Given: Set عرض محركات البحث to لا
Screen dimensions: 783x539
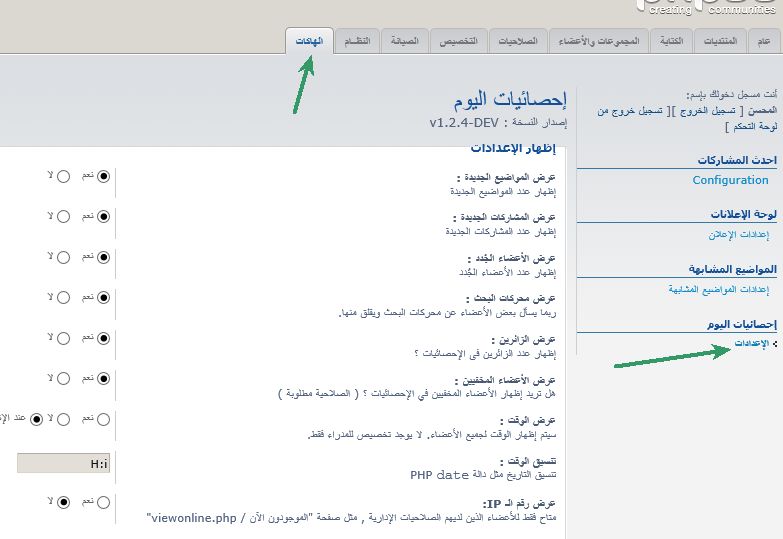Looking at the screenshot, I should click(x=64, y=298).
